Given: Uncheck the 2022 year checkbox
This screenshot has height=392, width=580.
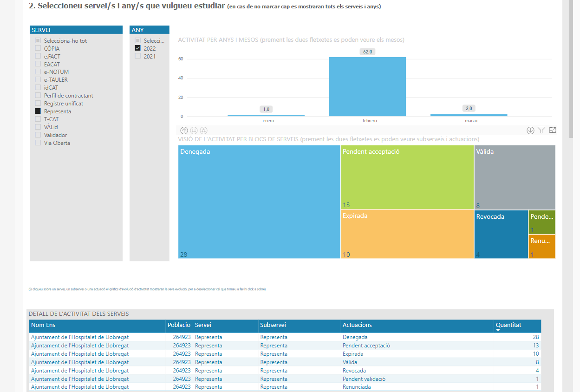Looking at the screenshot, I should 137,48.
